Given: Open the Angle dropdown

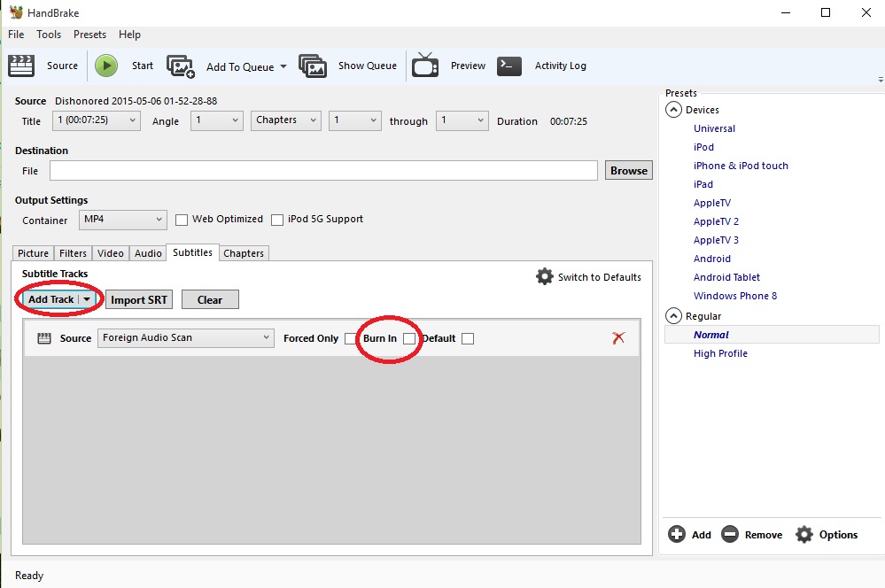Looking at the screenshot, I should pos(217,120).
